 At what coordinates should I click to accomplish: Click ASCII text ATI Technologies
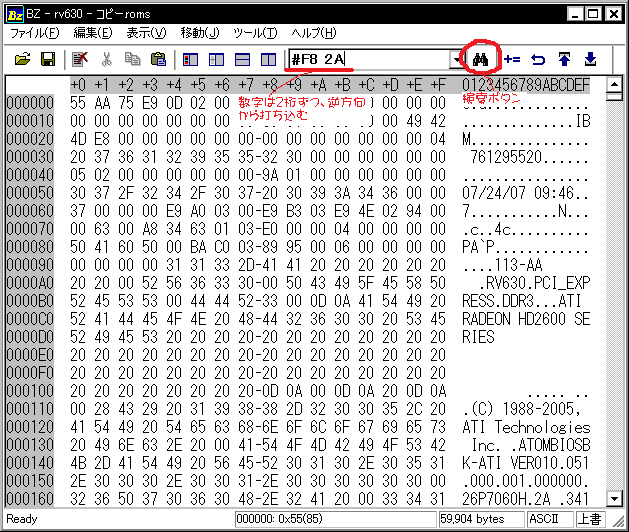coord(526,427)
